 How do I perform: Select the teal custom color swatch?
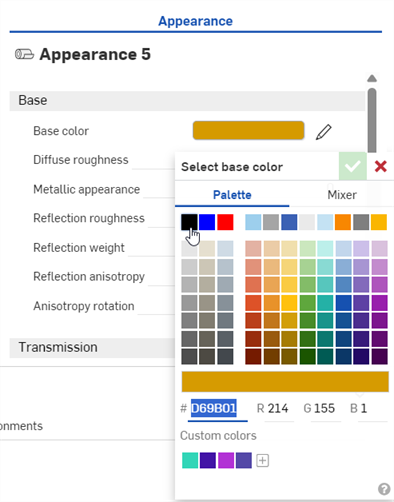[x=190, y=461]
